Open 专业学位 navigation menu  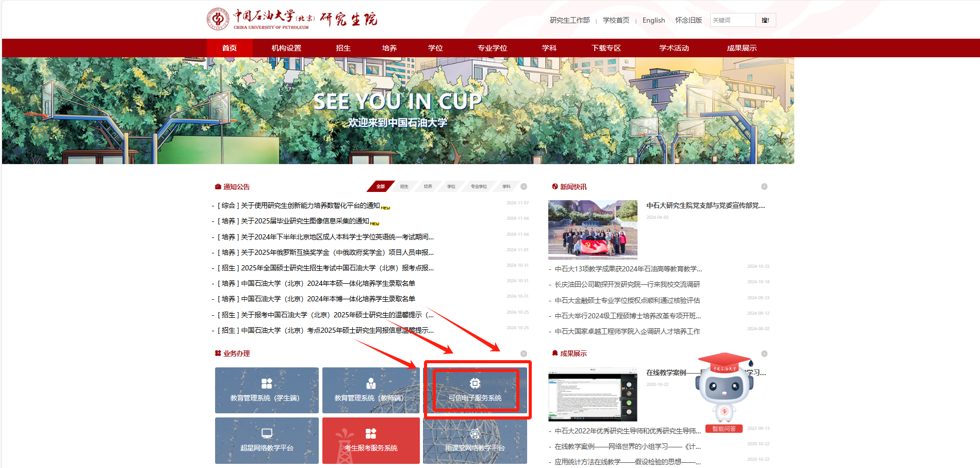coord(492,48)
